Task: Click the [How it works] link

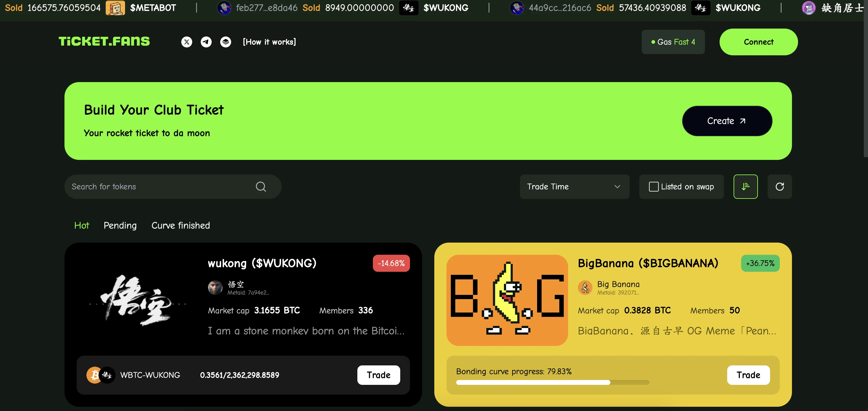Action: [x=269, y=41]
